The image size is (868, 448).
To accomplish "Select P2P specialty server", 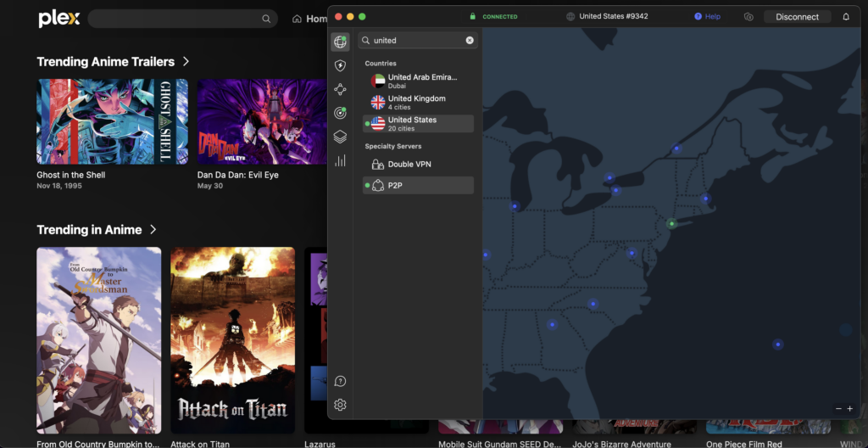I will (x=418, y=185).
